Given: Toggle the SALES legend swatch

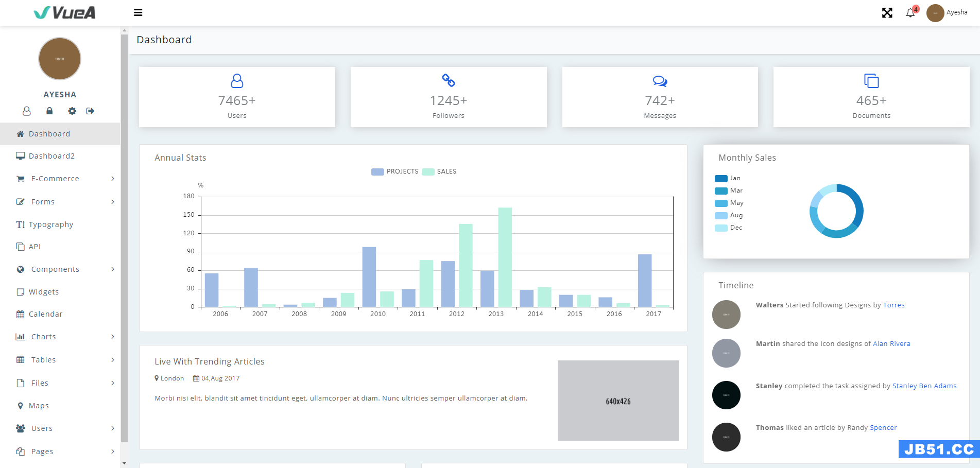Looking at the screenshot, I should point(428,172).
